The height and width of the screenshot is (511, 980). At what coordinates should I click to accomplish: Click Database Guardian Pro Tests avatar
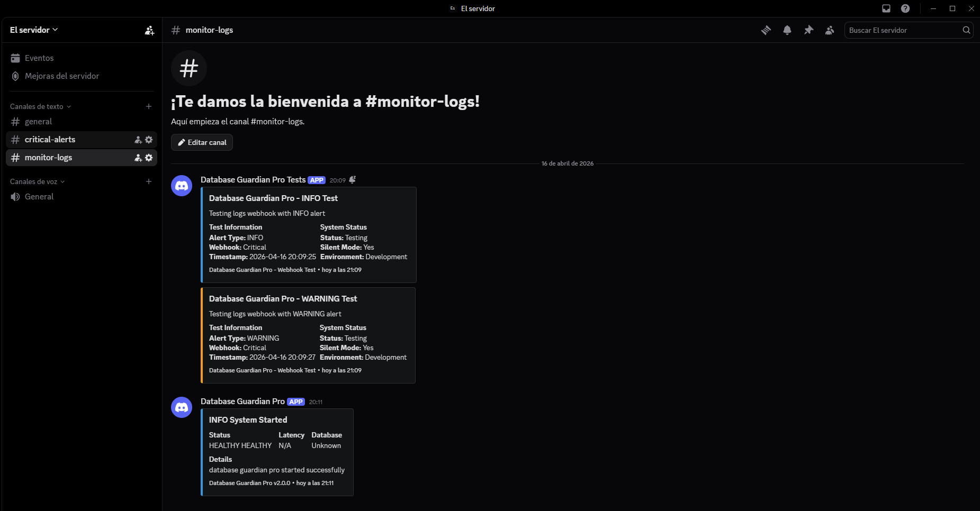coord(182,186)
